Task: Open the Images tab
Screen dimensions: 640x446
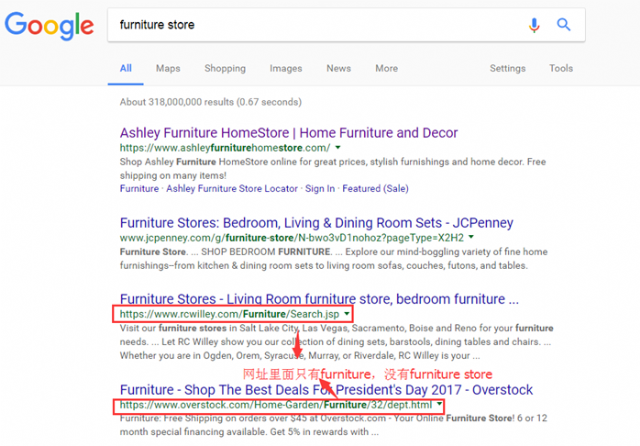Action: [x=286, y=68]
